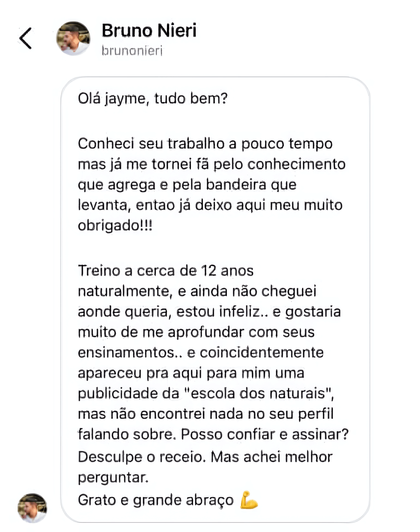The image size is (420, 532).
Task: Go back using the left arrow
Action: pyautogui.click(x=26, y=38)
